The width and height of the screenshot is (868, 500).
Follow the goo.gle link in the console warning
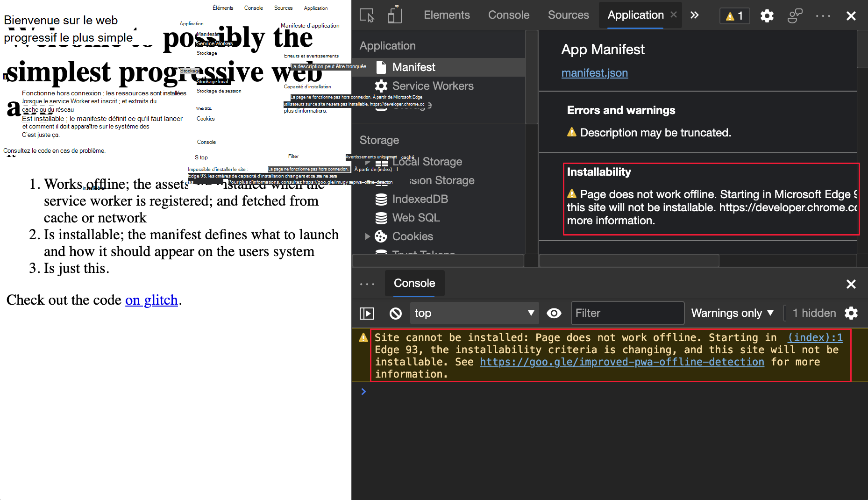pyautogui.click(x=621, y=362)
